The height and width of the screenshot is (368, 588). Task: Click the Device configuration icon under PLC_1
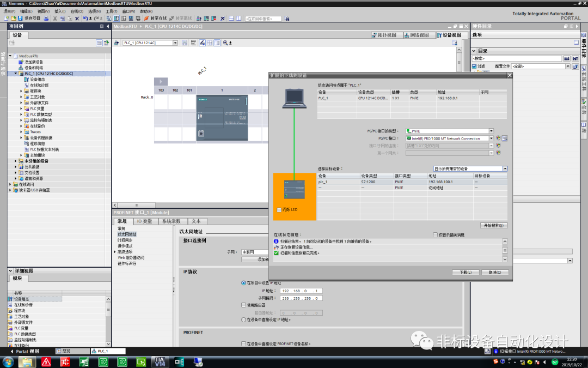coord(26,80)
